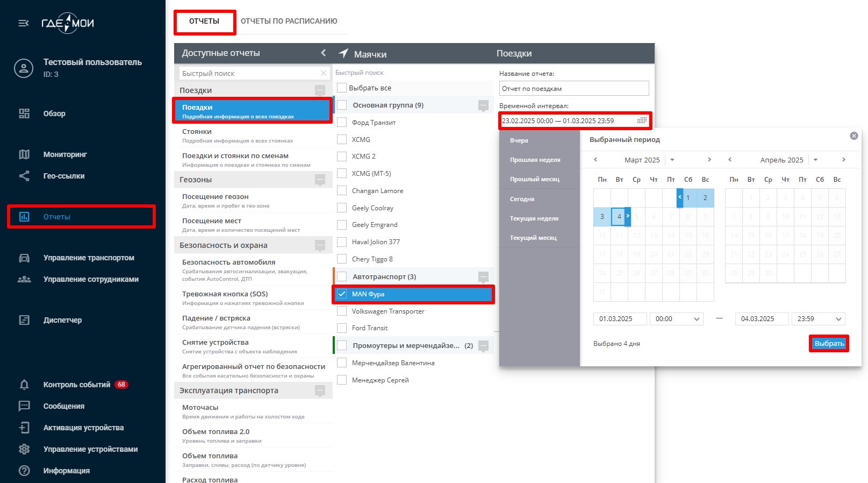Open the start time 00:00 dropdown
Viewport: 868px width, 483px height.
pyautogui.click(x=677, y=319)
